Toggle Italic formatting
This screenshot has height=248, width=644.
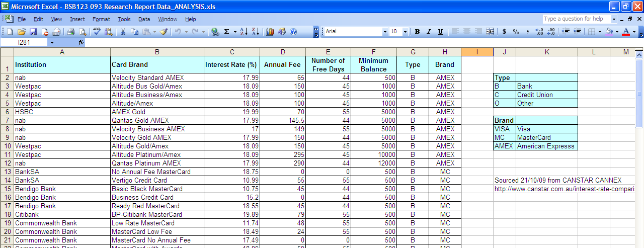429,32
